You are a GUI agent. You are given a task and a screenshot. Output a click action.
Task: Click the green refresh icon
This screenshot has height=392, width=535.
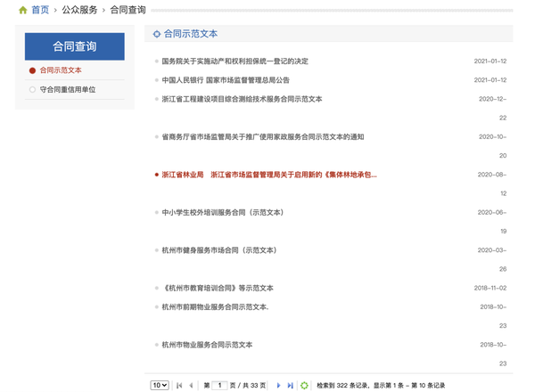(x=304, y=386)
